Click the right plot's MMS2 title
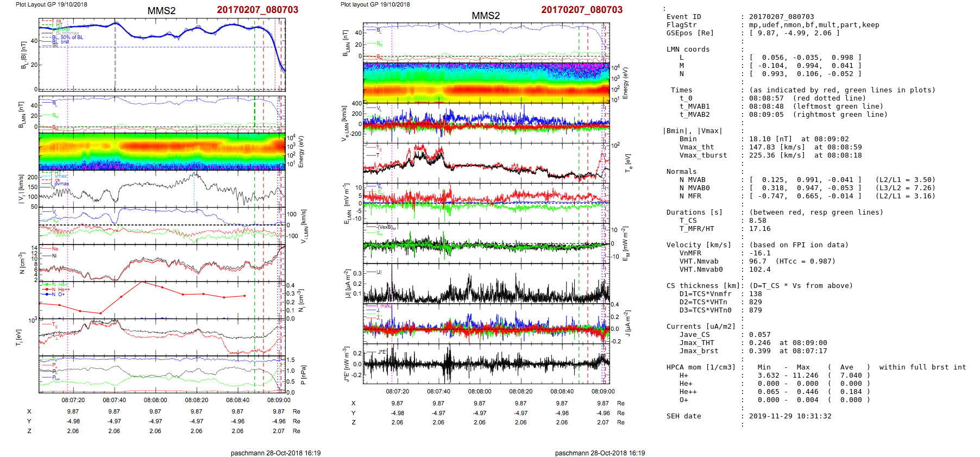The width and height of the screenshot is (980, 457). click(x=486, y=16)
